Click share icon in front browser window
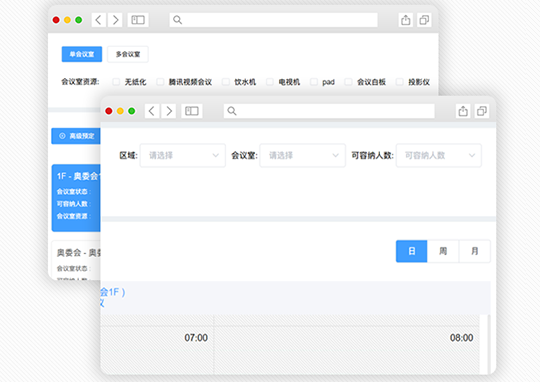540x382 pixels. click(463, 111)
